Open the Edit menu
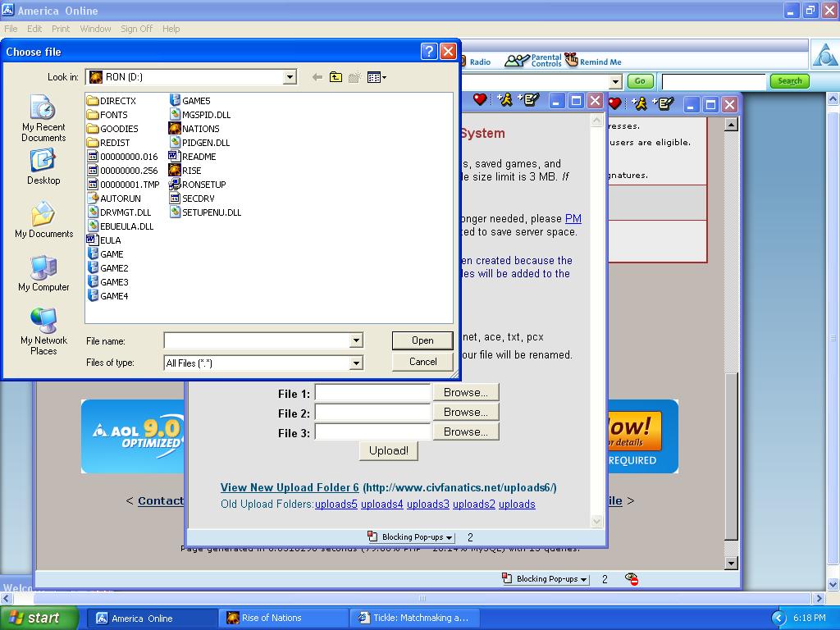 tap(34, 29)
